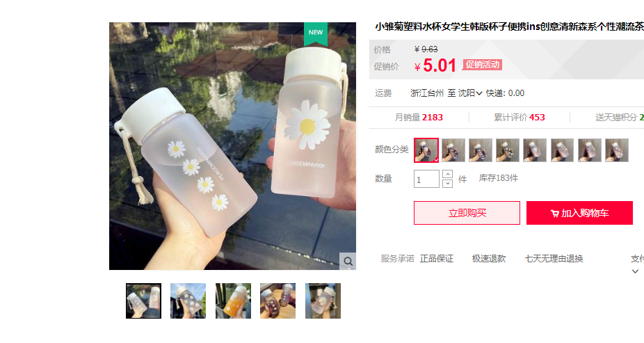
Task: Select the last color option thumbnail
Action: (617, 150)
